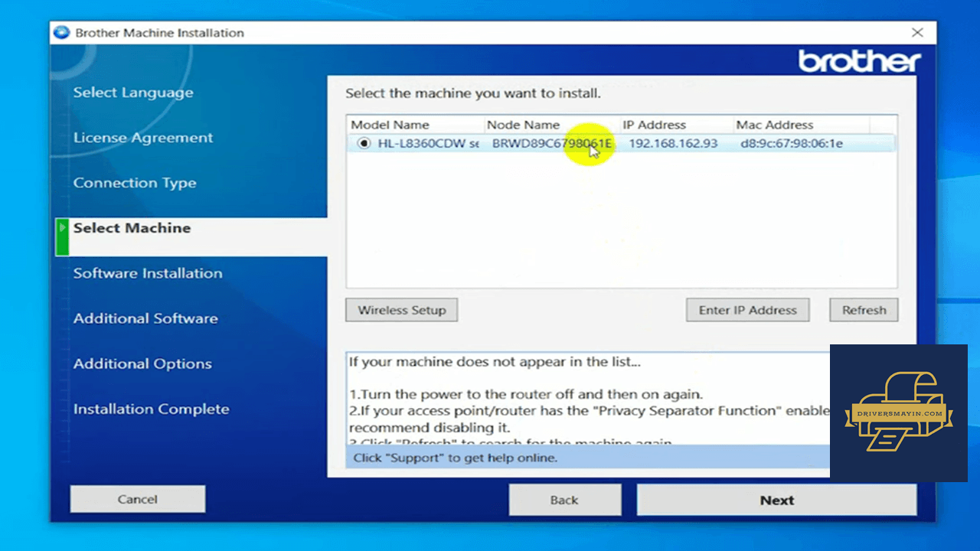This screenshot has width=980, height=551.
Task: Click the Select Machine step
Action: tap(132, 228)
